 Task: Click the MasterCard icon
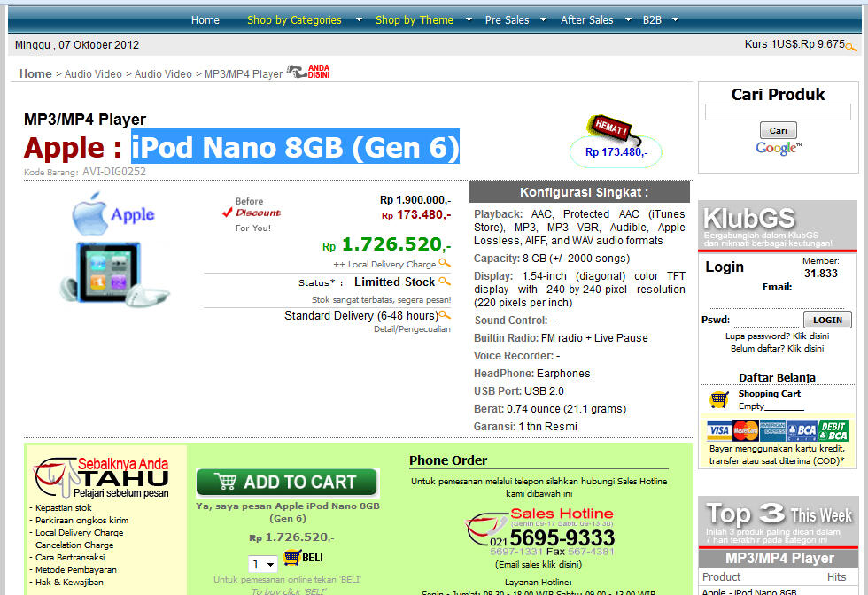(x=746, y=430)
